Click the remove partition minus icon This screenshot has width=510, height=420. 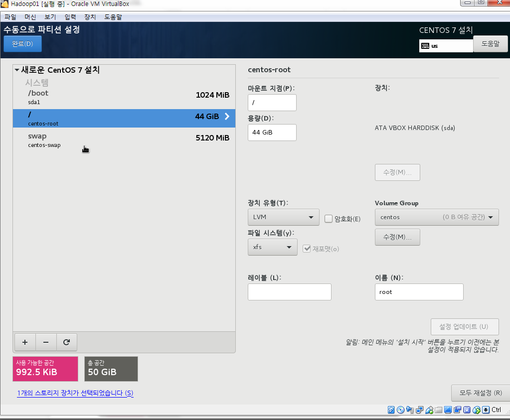[46, 342]
